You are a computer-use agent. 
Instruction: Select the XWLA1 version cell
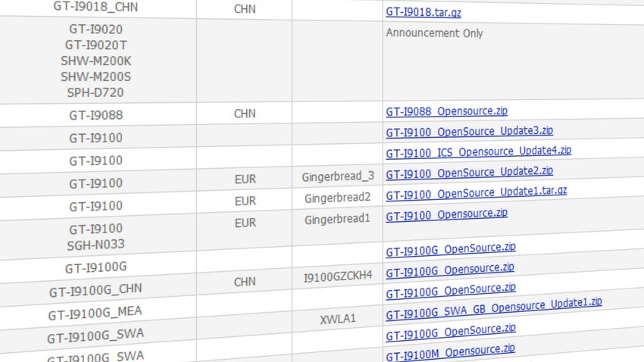tap(338, 319)
